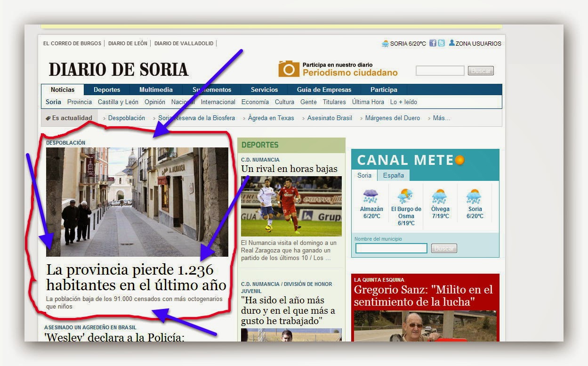Click El Burgo de Osma weather icon

pyautogui.click(x=405, y=196)
